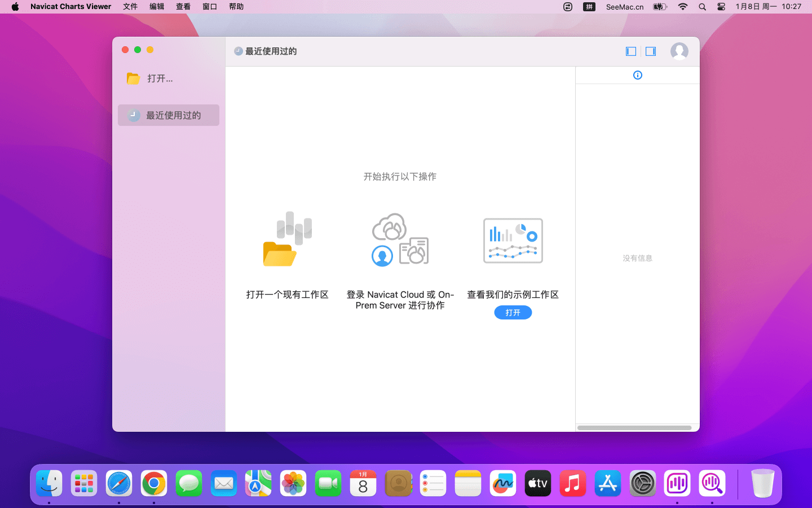Open the 查看 menu
This screenshot has height=508, width=812.
coord(183,7)
